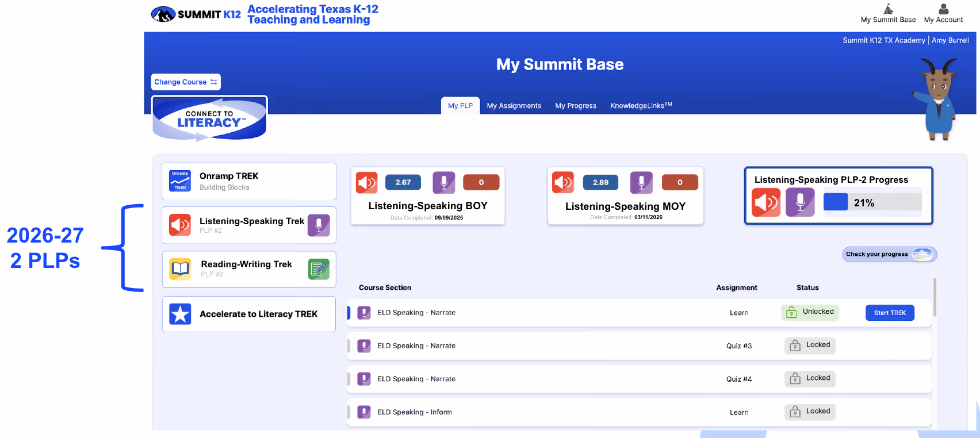Click Locked status in Quiz #4 row
Image resolution: width=980 pixels, height=438 pixels.
point(810,378)
